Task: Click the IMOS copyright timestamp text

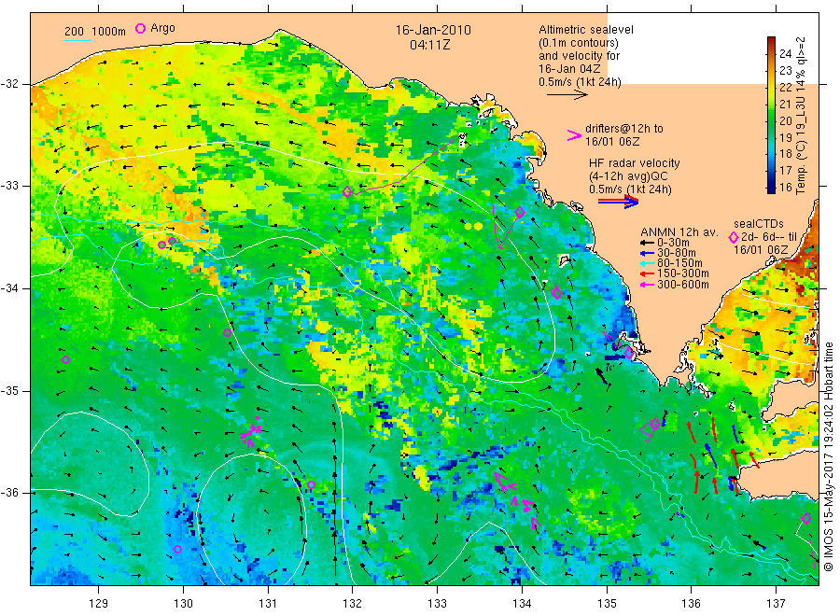Action: (829, 456)
